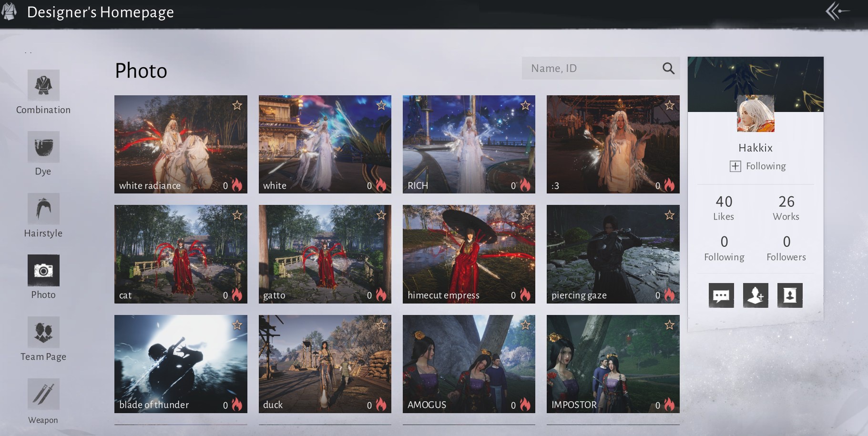Open the 'AMOGUS' photo thumbnail

pyautogui.click(x=469, y=364)
